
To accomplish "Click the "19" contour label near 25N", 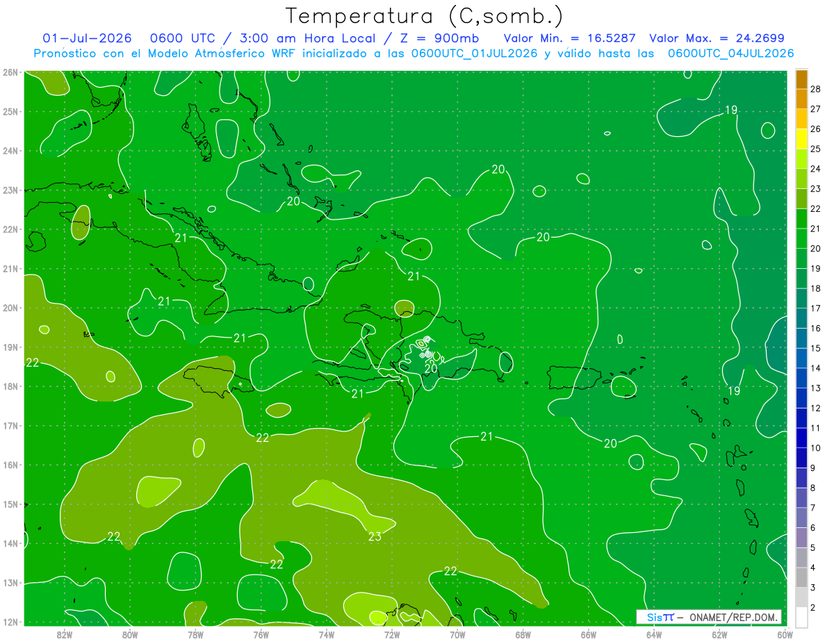I will click(730, 110).
